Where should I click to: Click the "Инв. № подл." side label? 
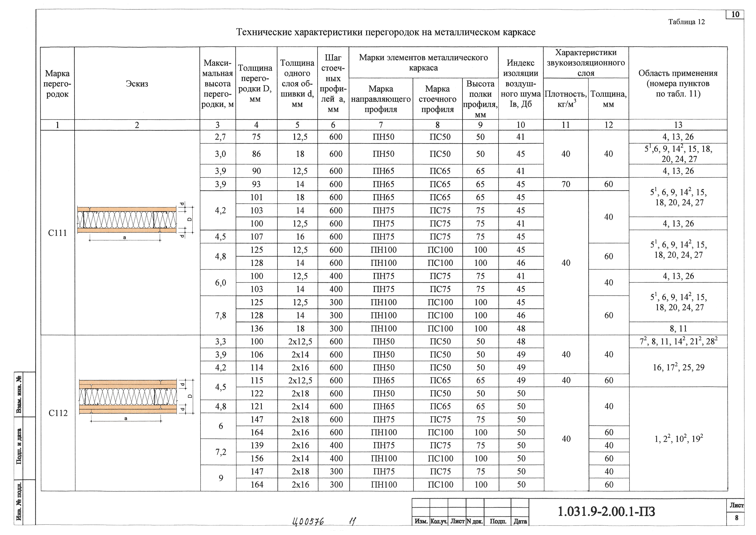[19, 502]
